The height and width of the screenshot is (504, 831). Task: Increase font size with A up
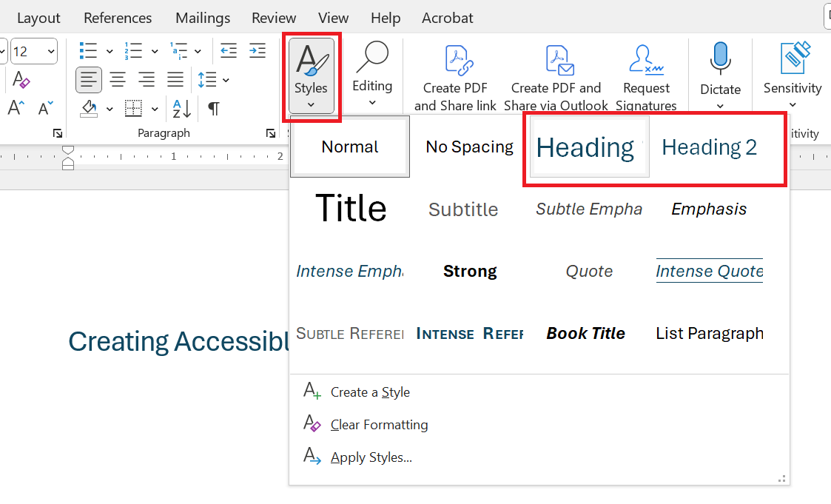(x=16, y=108)
